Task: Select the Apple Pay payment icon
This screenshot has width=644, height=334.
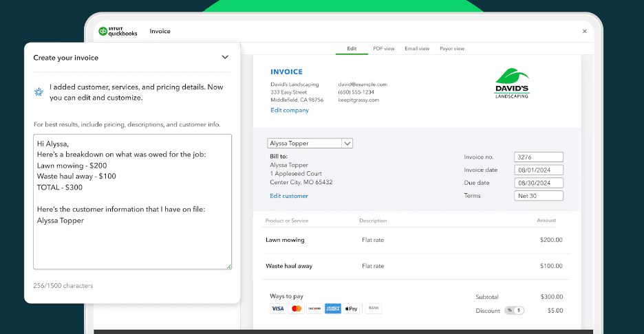Action: pyautogui.click(x=351, y=309)
